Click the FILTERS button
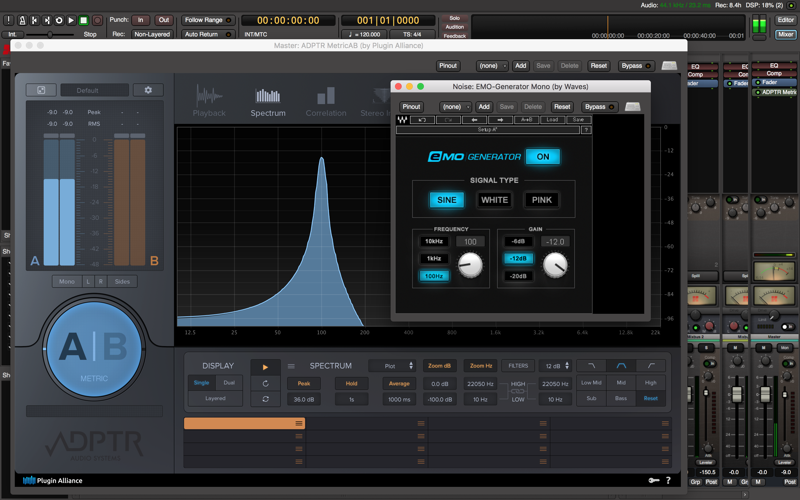The height and width of the screenshot is (500, 800). click(x=518, y=366)
